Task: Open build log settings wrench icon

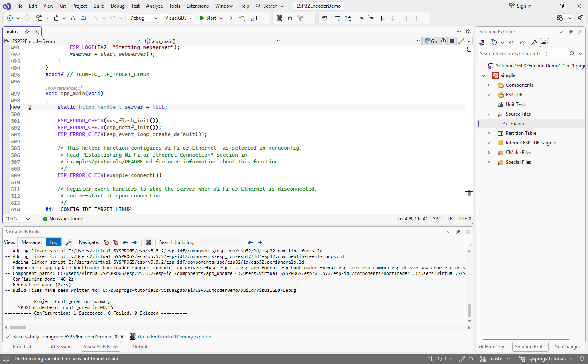Action: (69, 242)
